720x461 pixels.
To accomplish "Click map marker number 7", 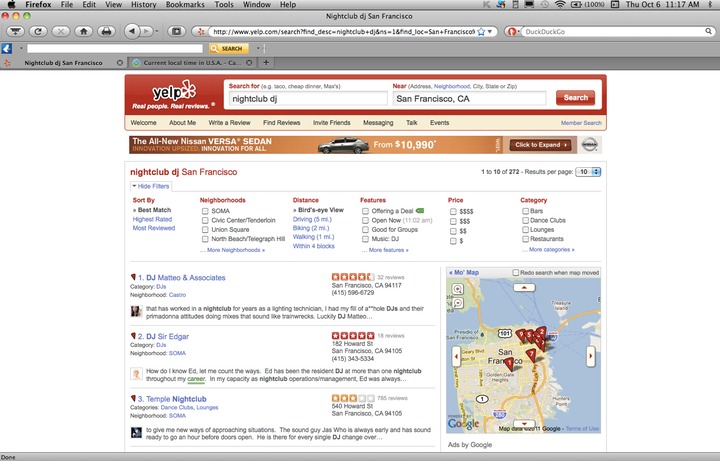I will tap(531, 355).
